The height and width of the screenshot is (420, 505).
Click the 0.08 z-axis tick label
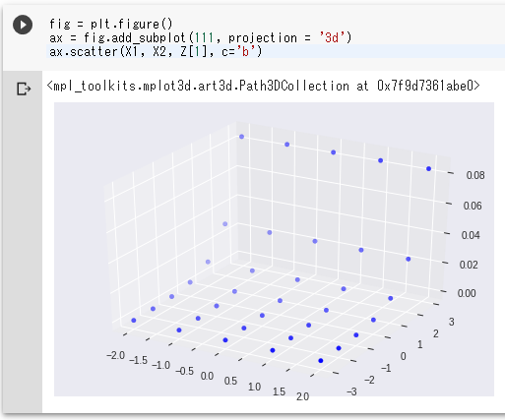pyautogui.click(x=475, y=175)
